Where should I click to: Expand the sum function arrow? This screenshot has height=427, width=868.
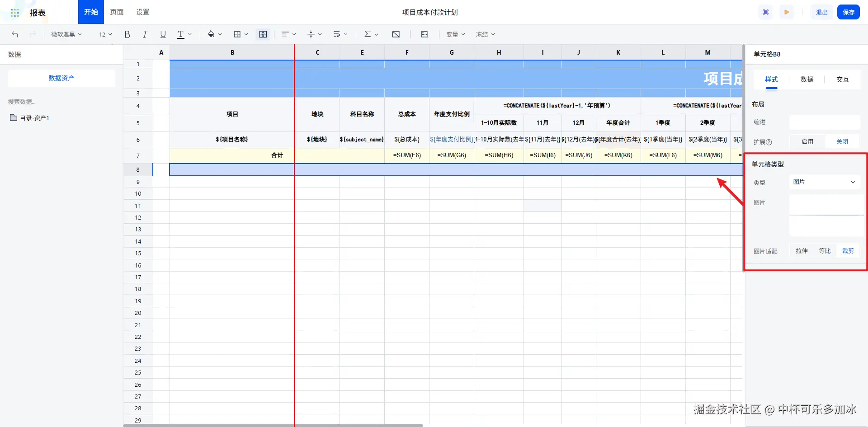377,34
